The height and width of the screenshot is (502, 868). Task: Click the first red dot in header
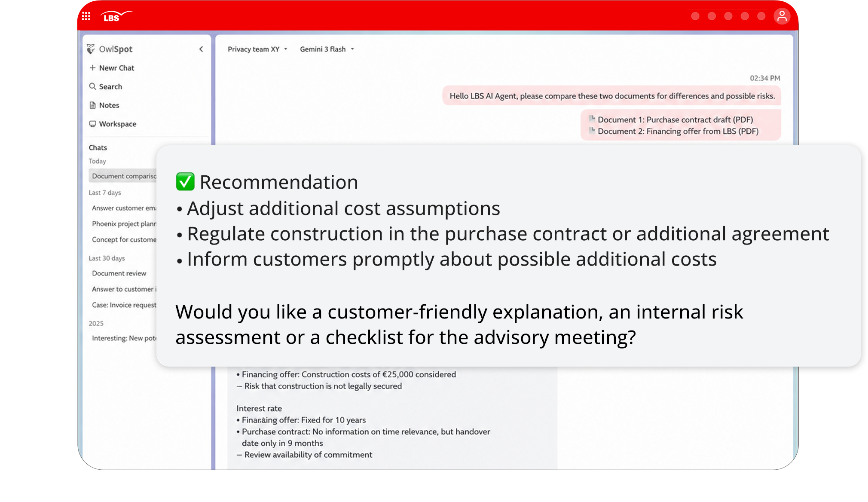click(x=695, y=16)
